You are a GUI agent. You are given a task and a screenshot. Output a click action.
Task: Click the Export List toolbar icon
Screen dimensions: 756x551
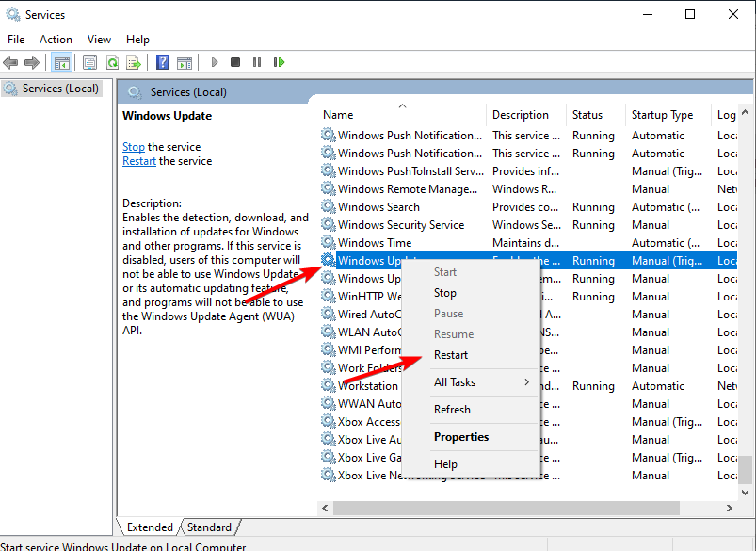coord(134,62)
